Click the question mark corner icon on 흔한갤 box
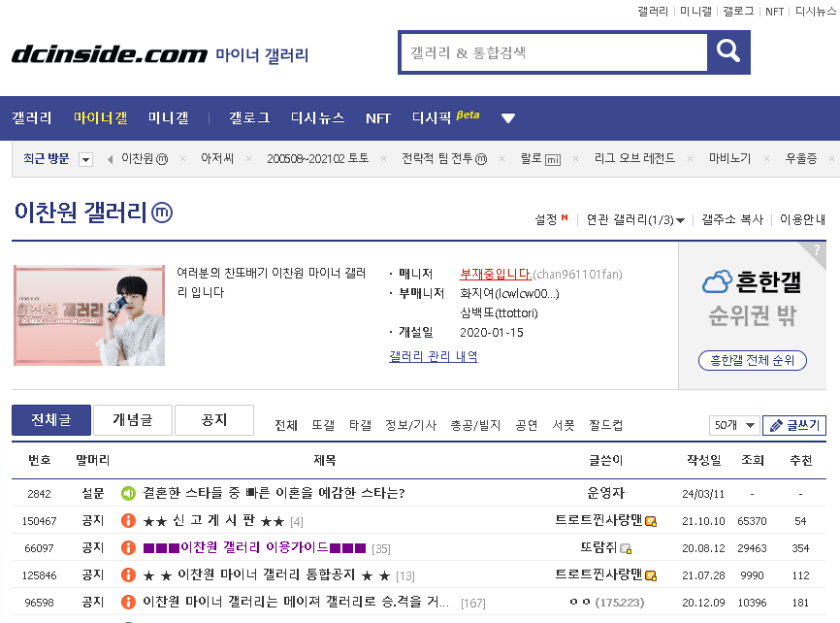This screenshot has height=623, width=840. (816, 249)
